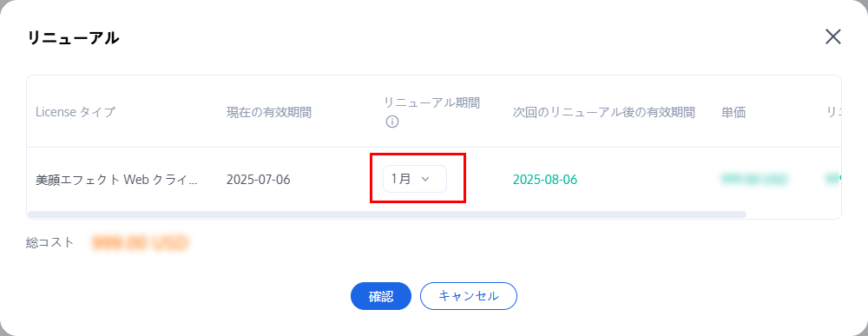Click the 次回のリニューアル後の有効期間 column header
The width and height of the screenshot is (868, 336).
click(x=604, y=112)
